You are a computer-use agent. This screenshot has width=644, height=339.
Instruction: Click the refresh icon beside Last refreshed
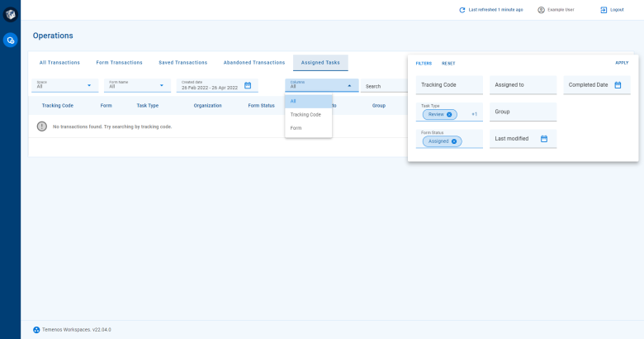[x=462, y=10]
